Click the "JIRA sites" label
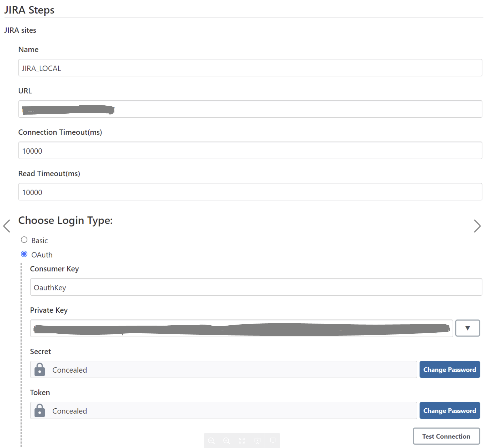The width and height of the screenshot is (485, 448). pos(20,30)
